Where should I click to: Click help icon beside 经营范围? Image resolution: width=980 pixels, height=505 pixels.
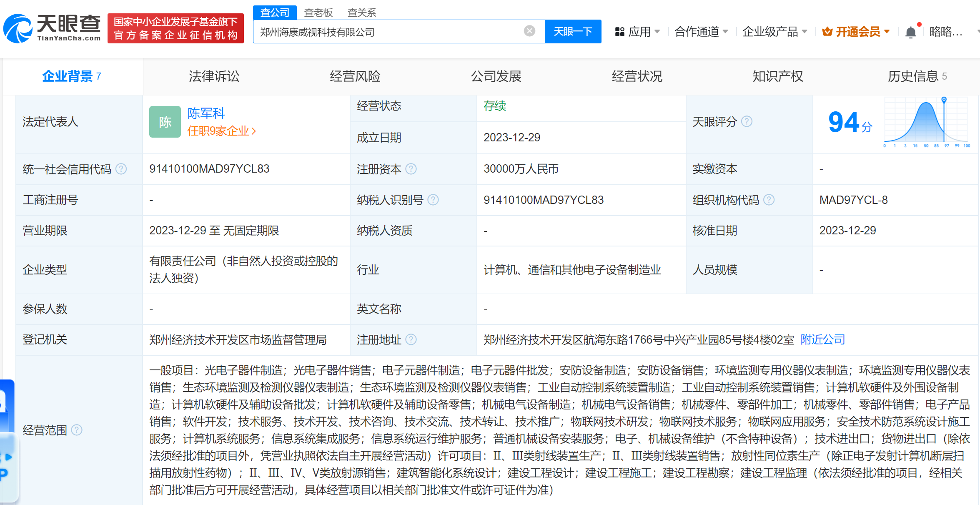pos(77,430)
